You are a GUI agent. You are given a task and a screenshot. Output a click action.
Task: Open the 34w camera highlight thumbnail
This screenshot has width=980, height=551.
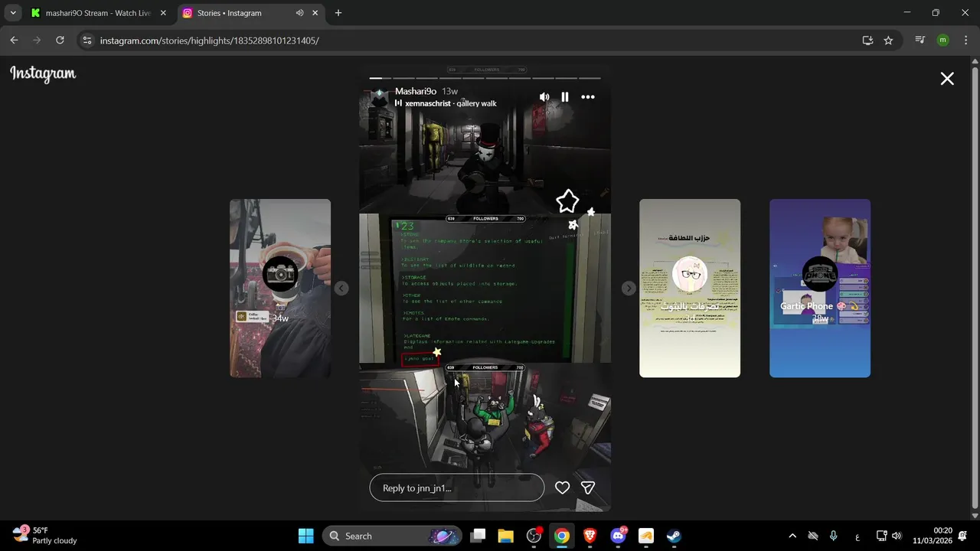pos(280,288)
